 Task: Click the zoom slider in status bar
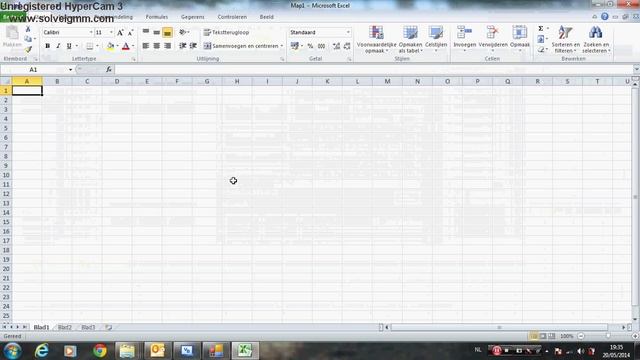point(608,336)
